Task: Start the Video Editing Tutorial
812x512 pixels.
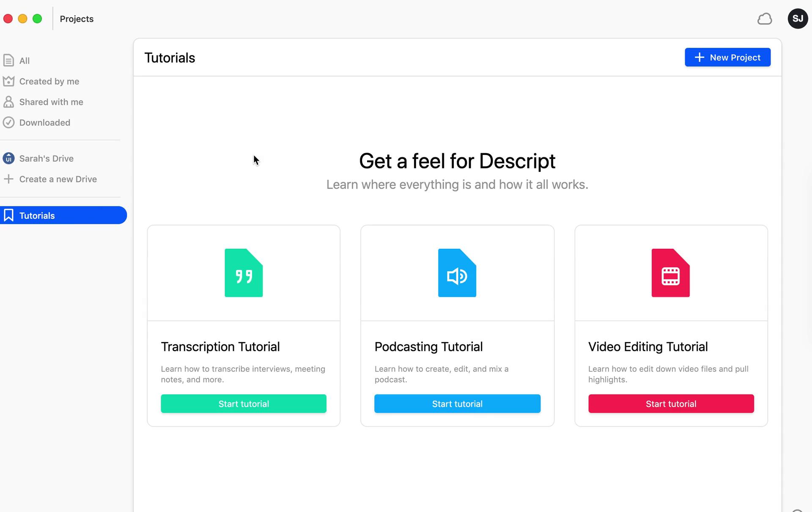Action: click(671, 404)
